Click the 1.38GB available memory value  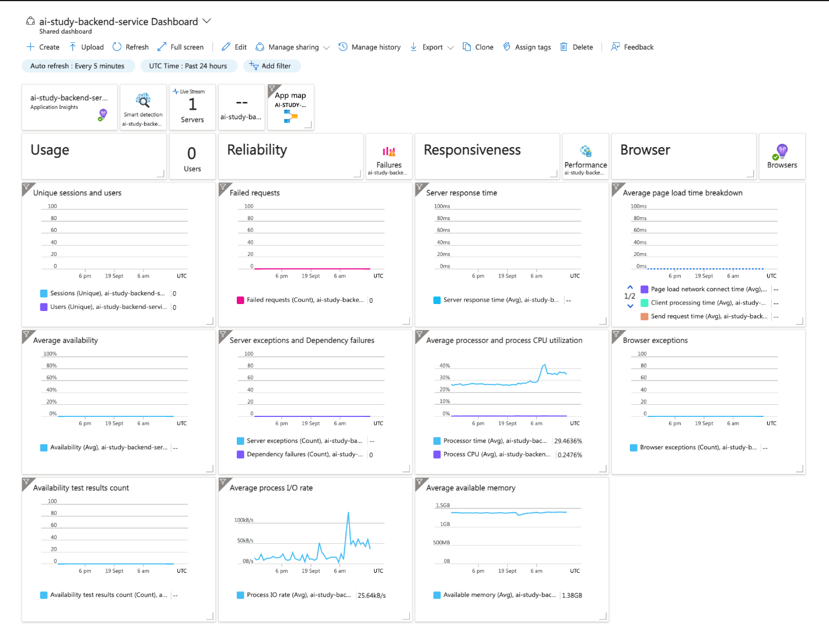572,595
